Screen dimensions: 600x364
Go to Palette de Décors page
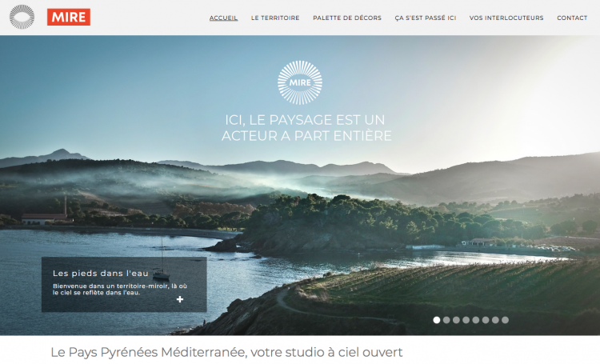pyautogui.click(x=347, y=18)
